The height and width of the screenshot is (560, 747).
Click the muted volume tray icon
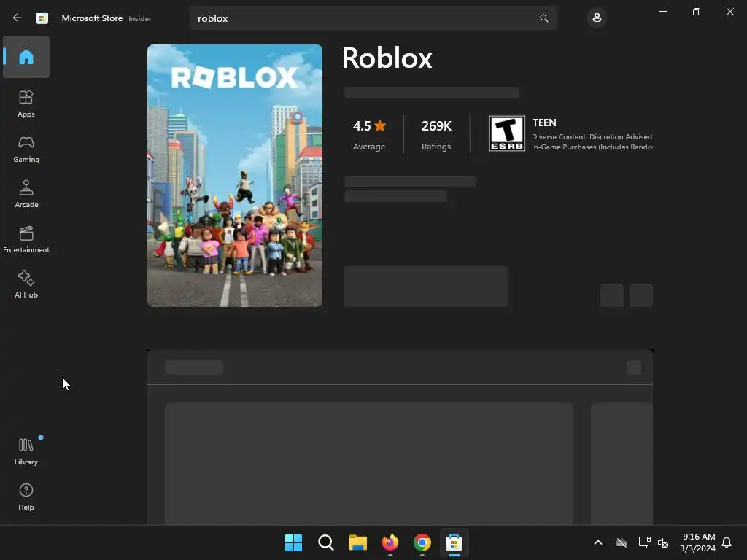tap(662, 542)
